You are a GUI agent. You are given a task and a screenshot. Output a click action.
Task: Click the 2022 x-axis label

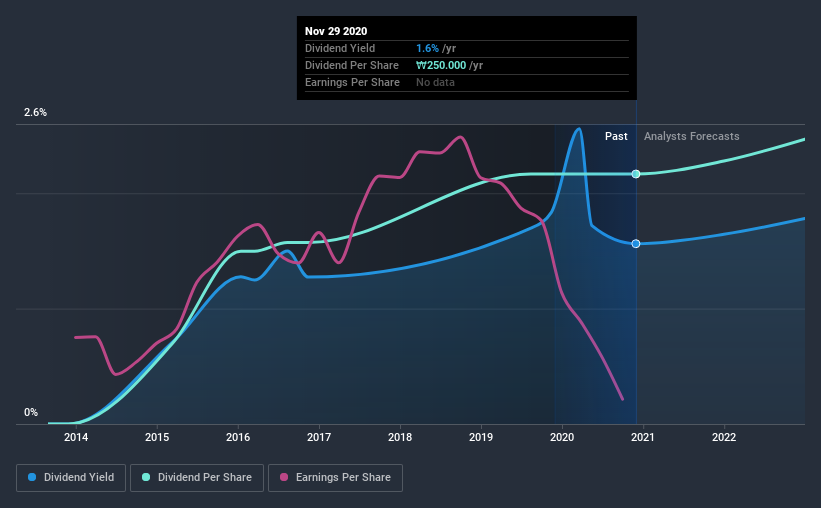[x=724, y=437]
